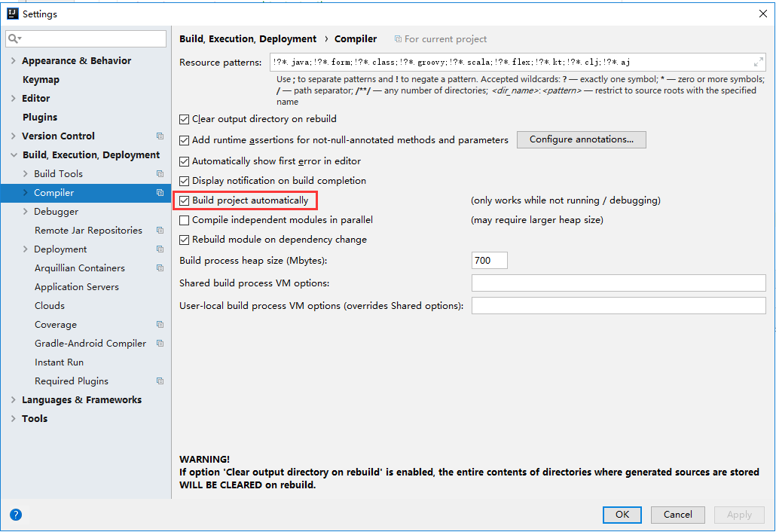Select Application Servers in the tree

(77, 287)
